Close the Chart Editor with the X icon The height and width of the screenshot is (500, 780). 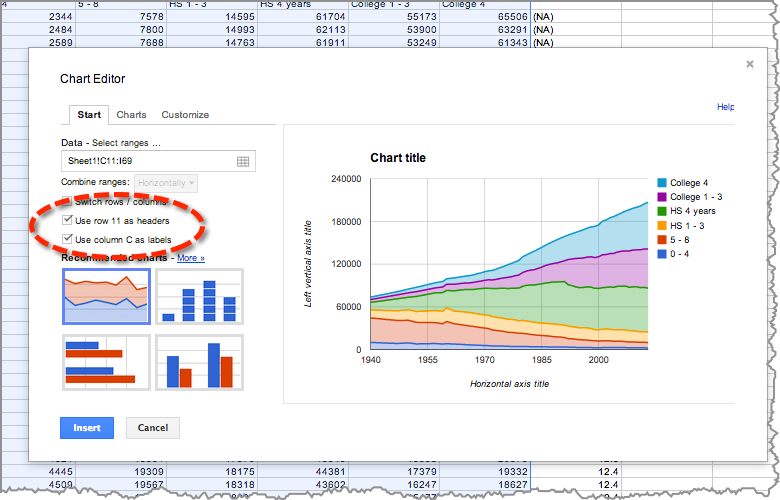pyautogui.click(x=750, y=64)
